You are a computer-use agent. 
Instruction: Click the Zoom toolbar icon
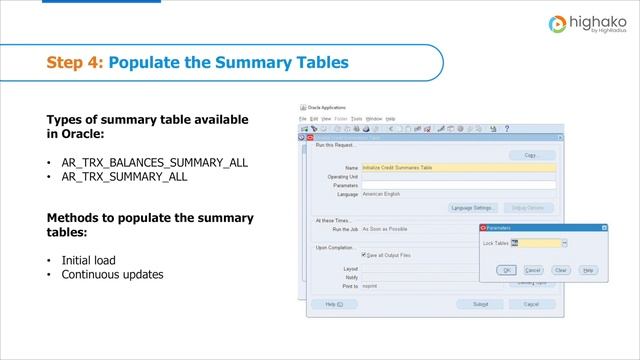tap(450, 129)
